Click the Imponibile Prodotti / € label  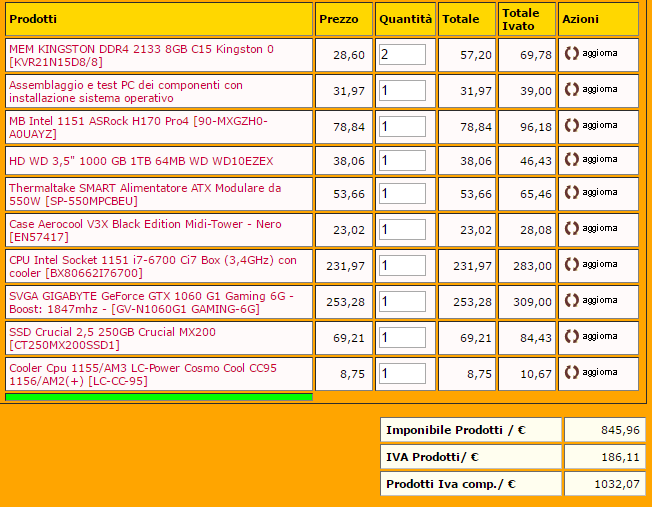[x=456, y=430]
